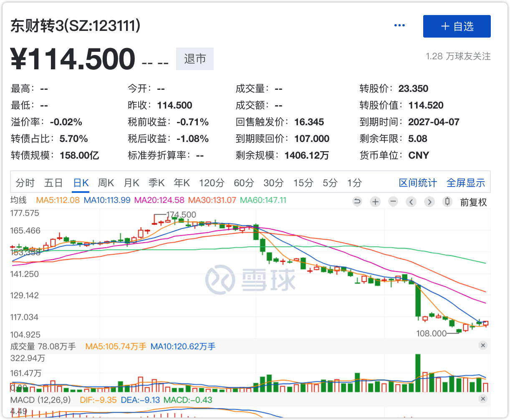510x420 pixels.
Task: Select the 周K weekly chart tab
Action: coord(106,183)
